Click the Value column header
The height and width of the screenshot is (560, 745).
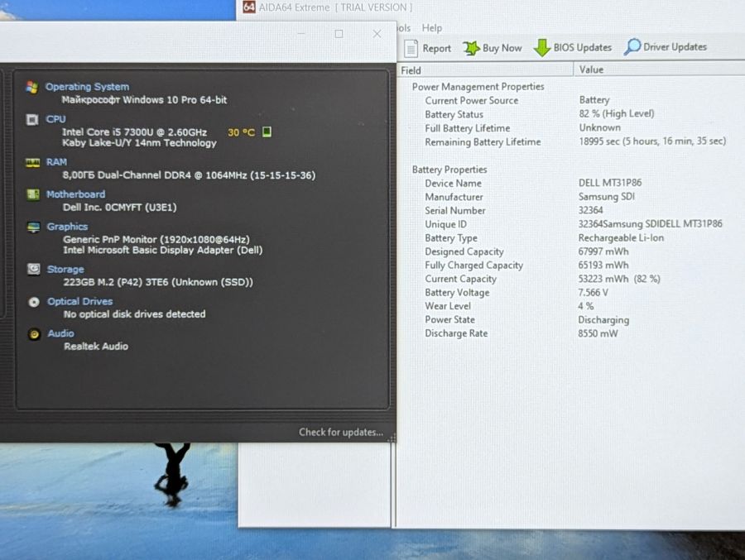pos(660,69)
